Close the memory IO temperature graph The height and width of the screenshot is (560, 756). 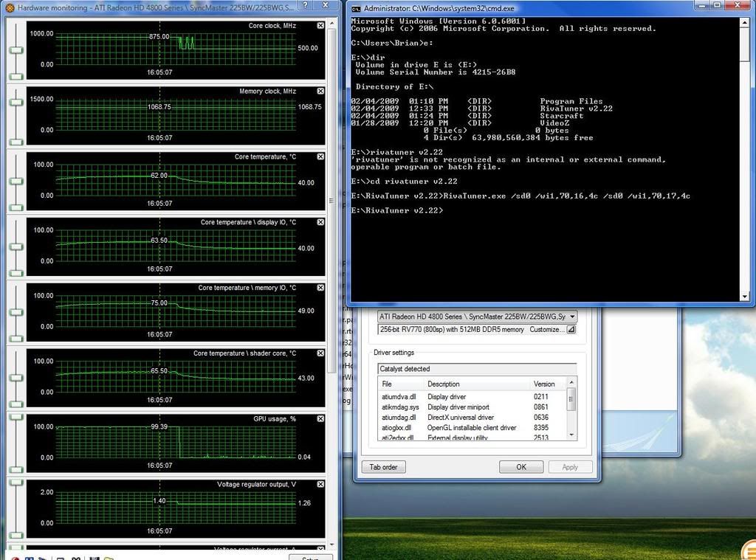pyautogui.click(x=320, y=288)
